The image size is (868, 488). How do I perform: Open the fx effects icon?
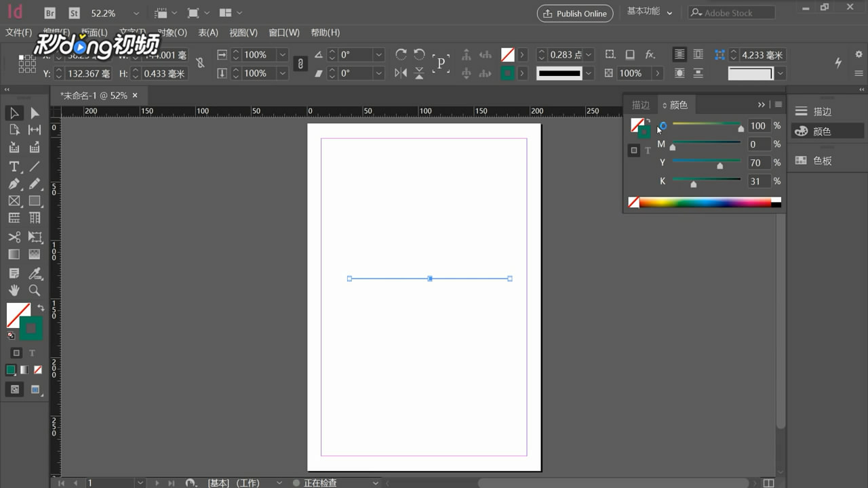coord(650,55)
